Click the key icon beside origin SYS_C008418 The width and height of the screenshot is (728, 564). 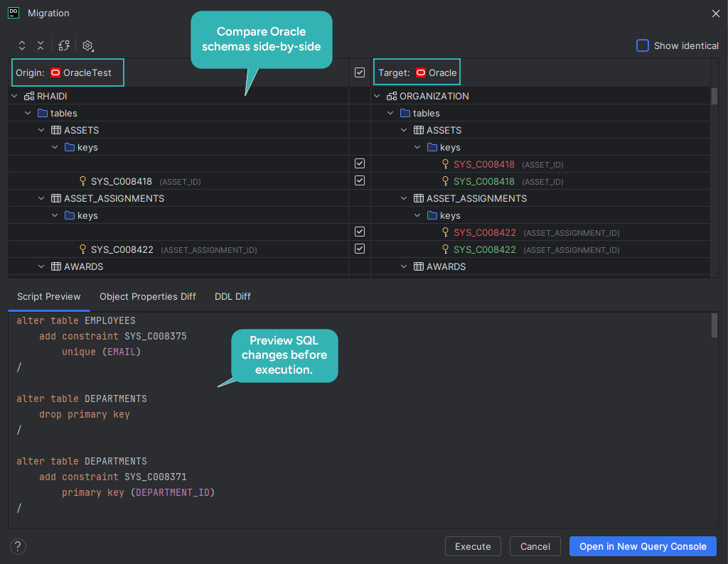point(82,181)
